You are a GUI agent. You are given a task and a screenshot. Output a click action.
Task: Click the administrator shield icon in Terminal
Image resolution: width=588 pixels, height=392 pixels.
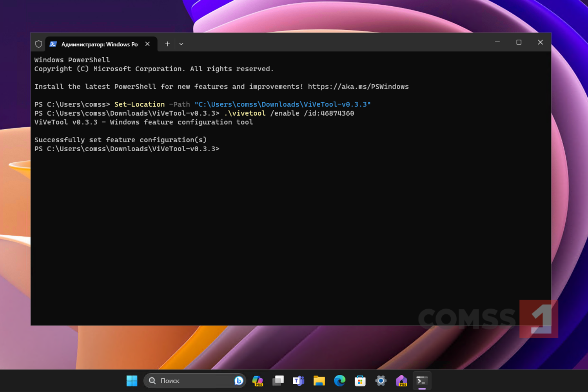[x=38, y=44]
